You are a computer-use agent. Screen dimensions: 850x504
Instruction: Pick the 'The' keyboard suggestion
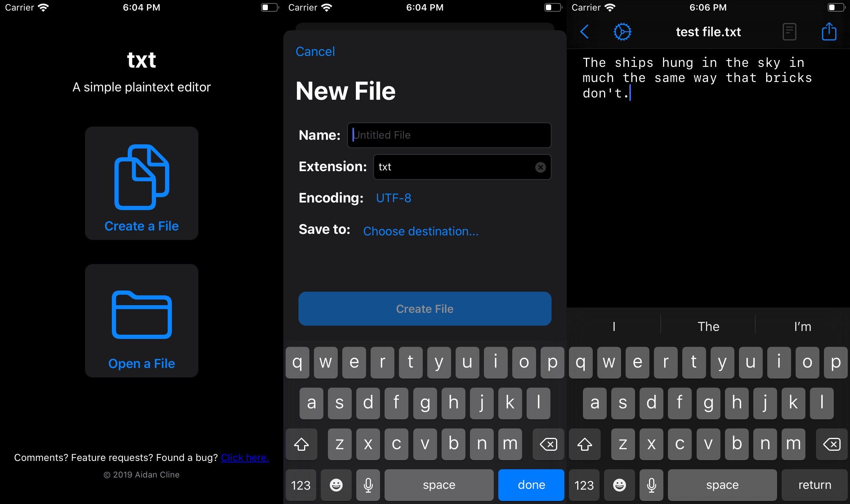[708, 326]
